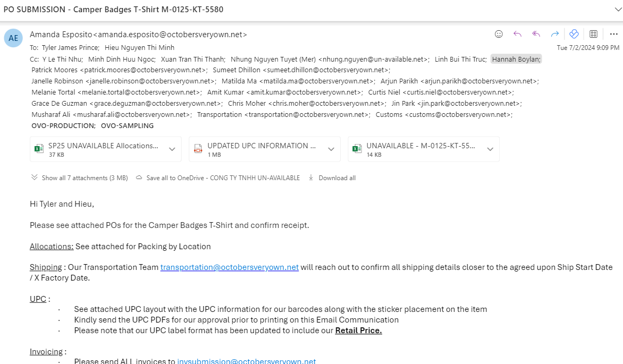Select the Customs Cc recipient
Screen dimensions: 623x364
point(444,114)
